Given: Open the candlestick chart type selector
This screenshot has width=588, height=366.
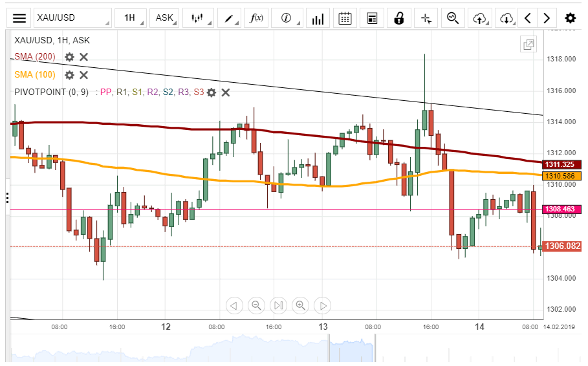Looking at the screenshot, I should coord(198,18).
